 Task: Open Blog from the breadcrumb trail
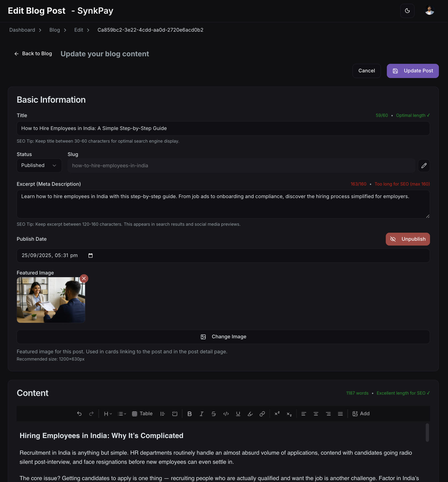click(54, 30)
